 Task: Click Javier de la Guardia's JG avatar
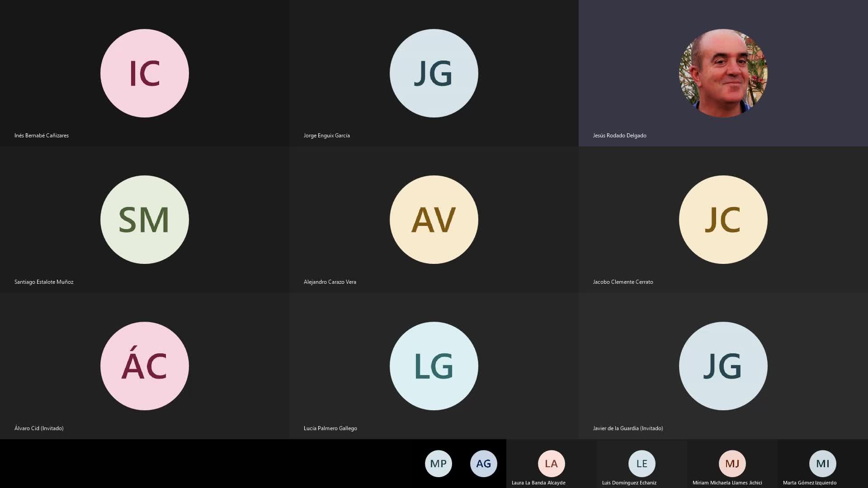click(x=723, y=366)
